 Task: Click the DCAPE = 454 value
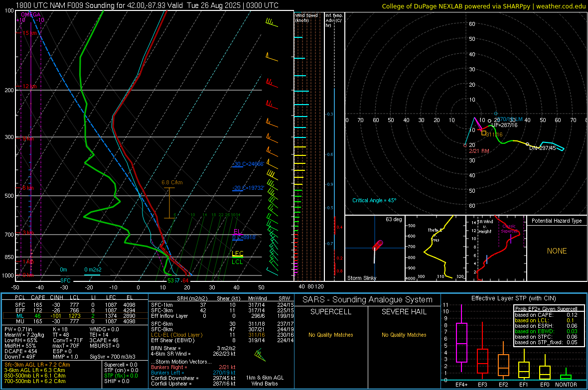pyautogui.click(x=20, y=351)
